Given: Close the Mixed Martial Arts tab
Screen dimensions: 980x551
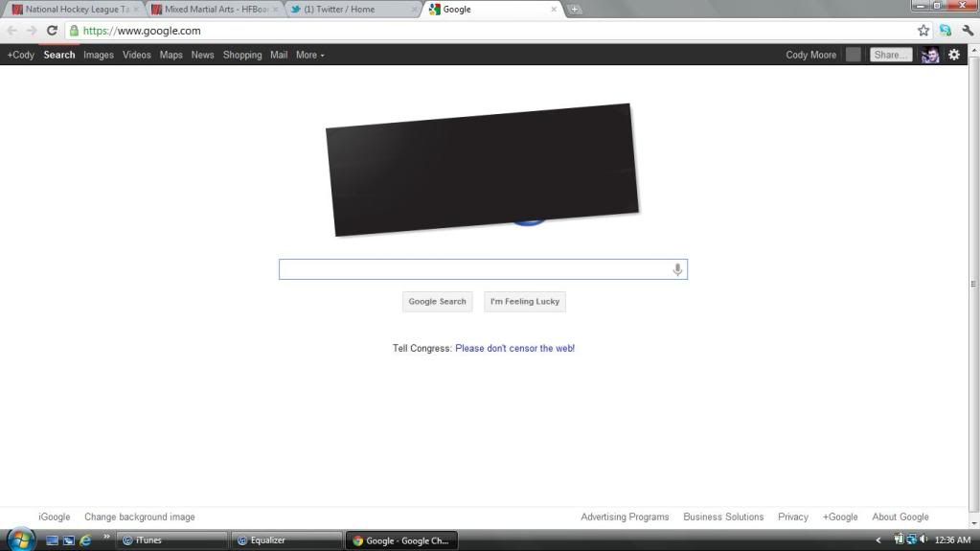Looking at the screenshot, I should pos(275,10).
